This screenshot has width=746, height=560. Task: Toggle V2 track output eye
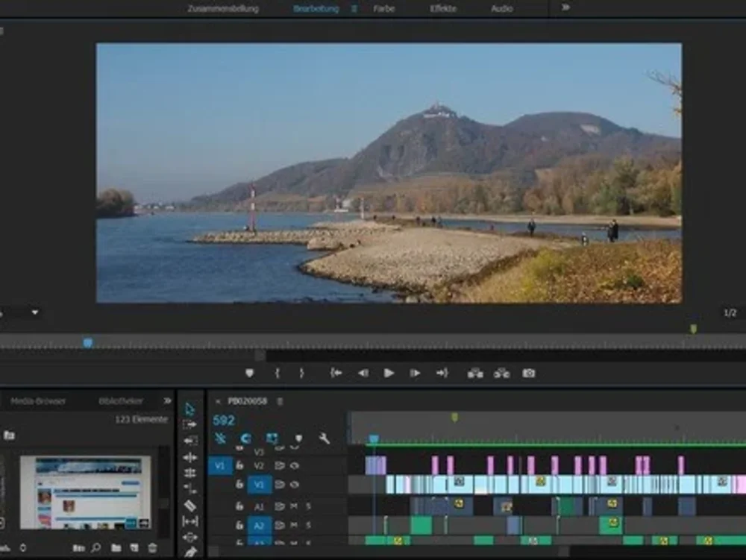295,465
